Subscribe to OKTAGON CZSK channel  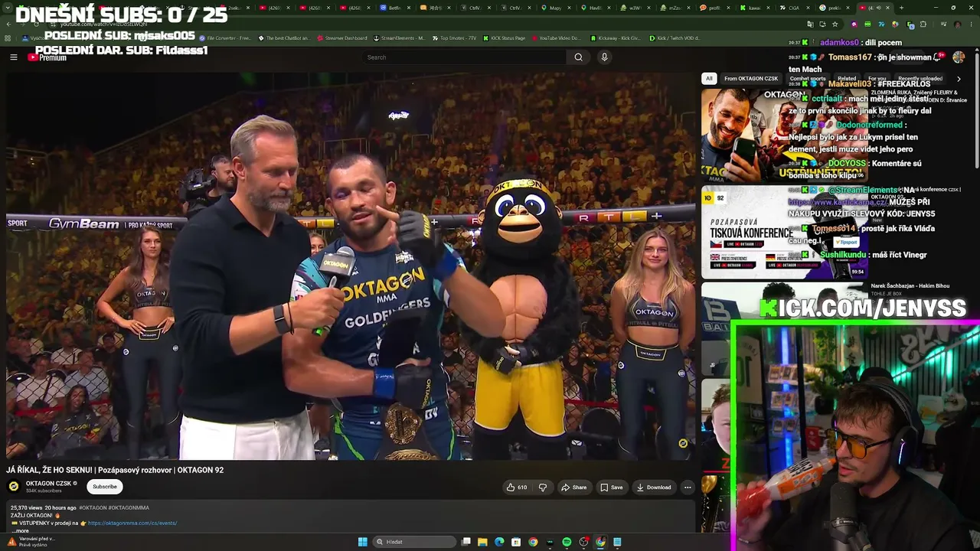pos(105,487)
